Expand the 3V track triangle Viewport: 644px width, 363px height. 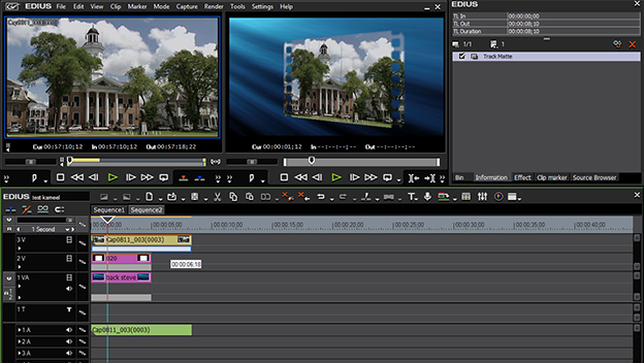(19, 248)
